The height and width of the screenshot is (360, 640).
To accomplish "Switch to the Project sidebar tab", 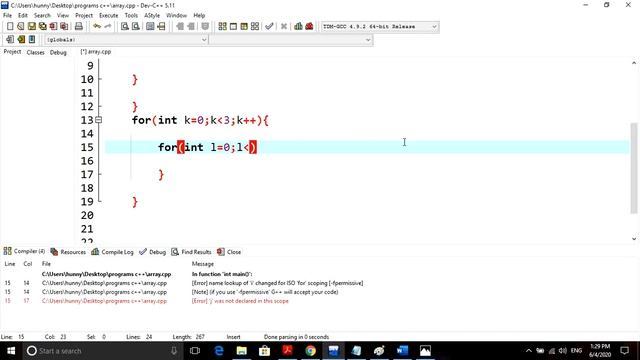I will pos(12,52).
